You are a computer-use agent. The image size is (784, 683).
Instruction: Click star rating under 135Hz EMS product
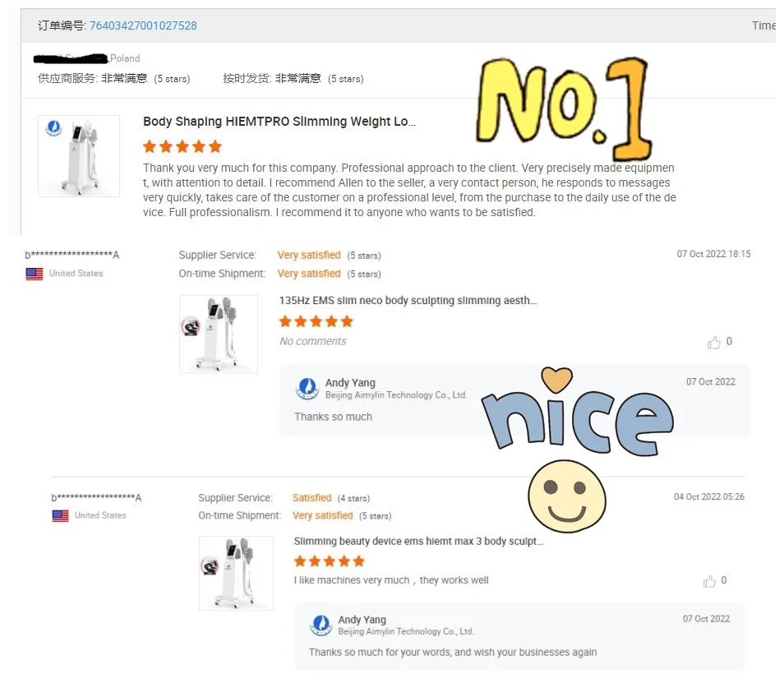(x=316, y=321)
